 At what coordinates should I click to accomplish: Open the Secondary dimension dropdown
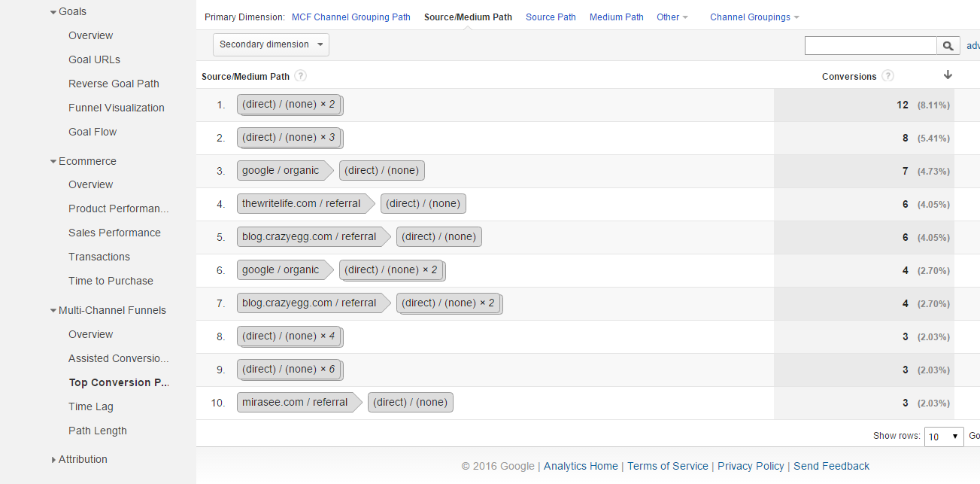click(271, 44)
